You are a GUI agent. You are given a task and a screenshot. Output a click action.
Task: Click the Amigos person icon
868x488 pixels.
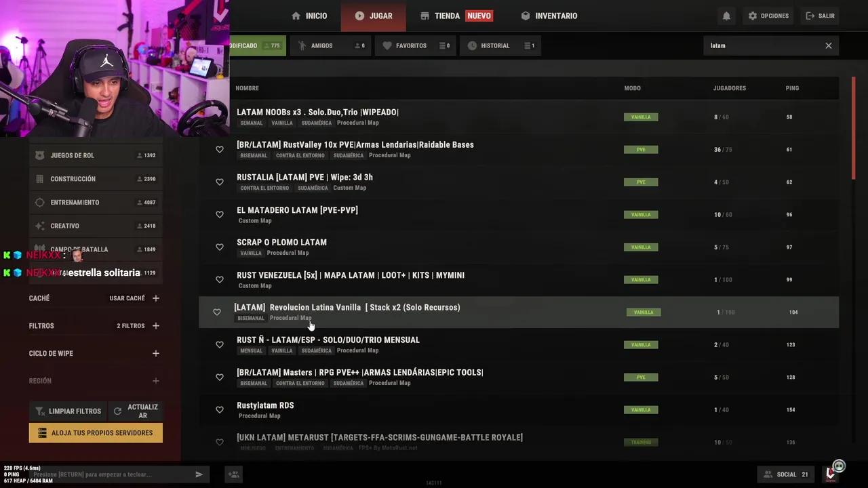[x=302, y=45]
